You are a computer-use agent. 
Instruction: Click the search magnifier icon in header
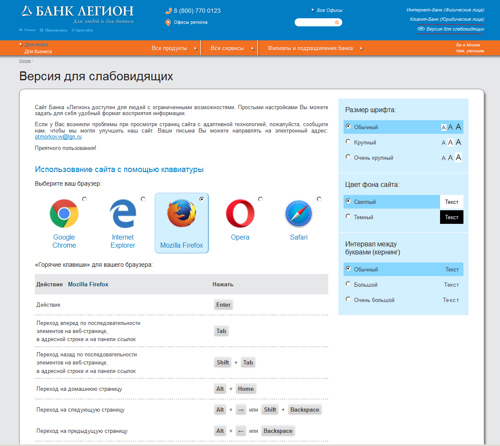[337, 22]
